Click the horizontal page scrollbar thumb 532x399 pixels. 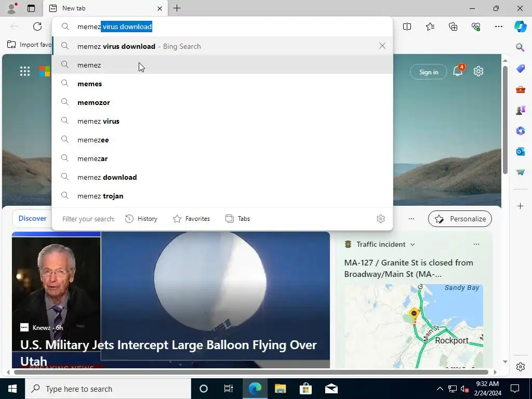(x=251, y=372)
